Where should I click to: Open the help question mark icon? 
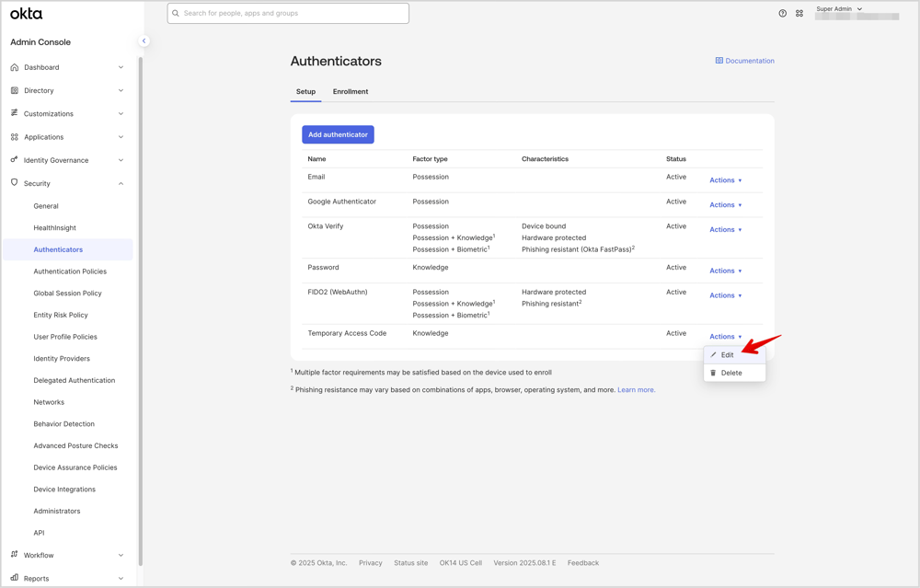tap(783, 13)
